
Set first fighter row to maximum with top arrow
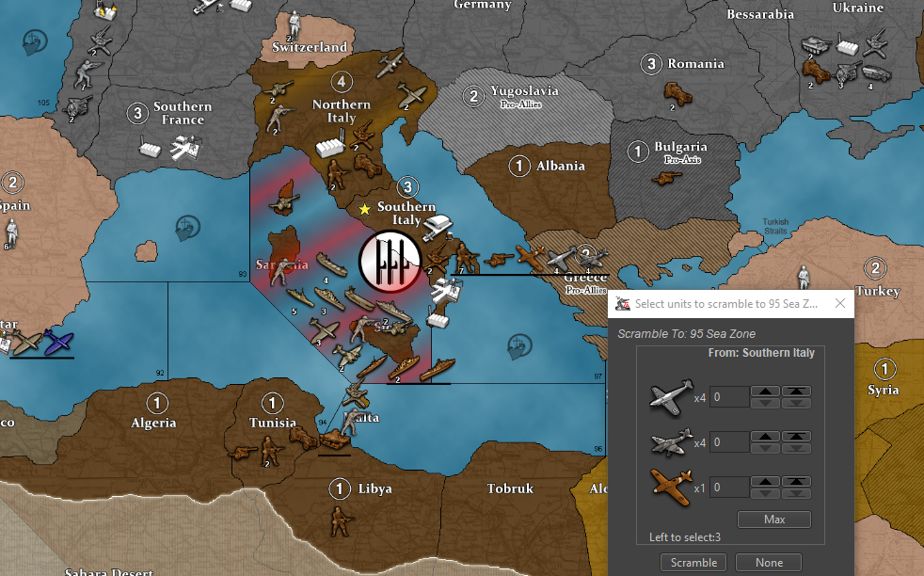click(x=796, y=392)
